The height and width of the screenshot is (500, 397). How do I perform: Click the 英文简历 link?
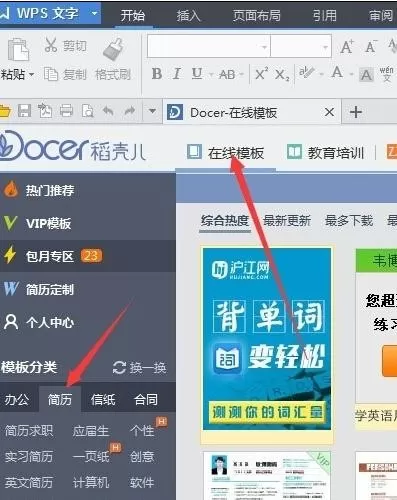pos(29,482)
